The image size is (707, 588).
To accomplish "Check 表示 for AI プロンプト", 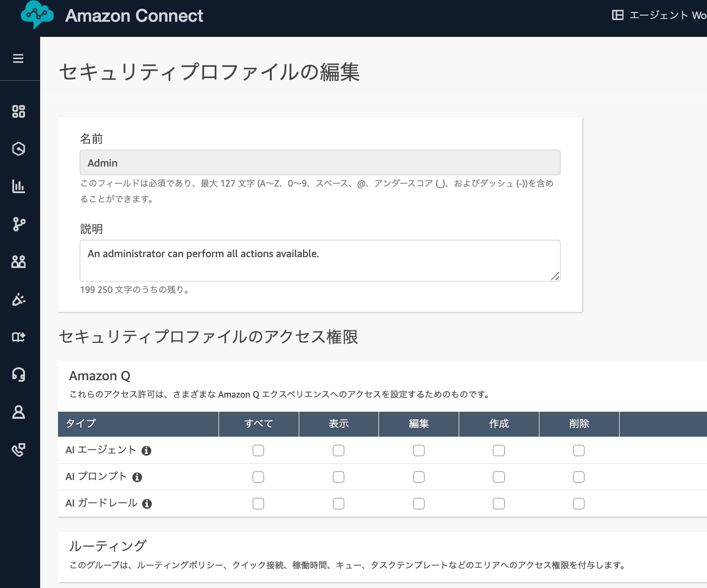I will pos(339,477).
